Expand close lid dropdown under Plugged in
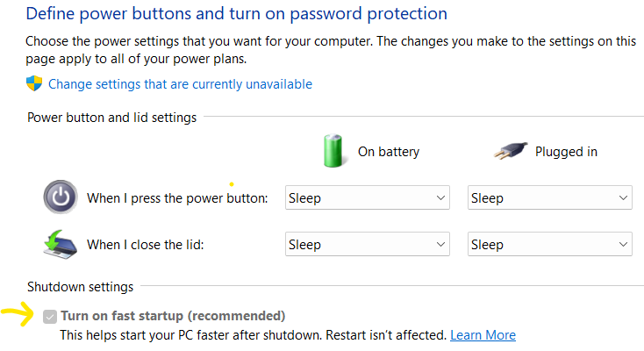The height and width of the screenshot is (351, 644). point(550,245)
